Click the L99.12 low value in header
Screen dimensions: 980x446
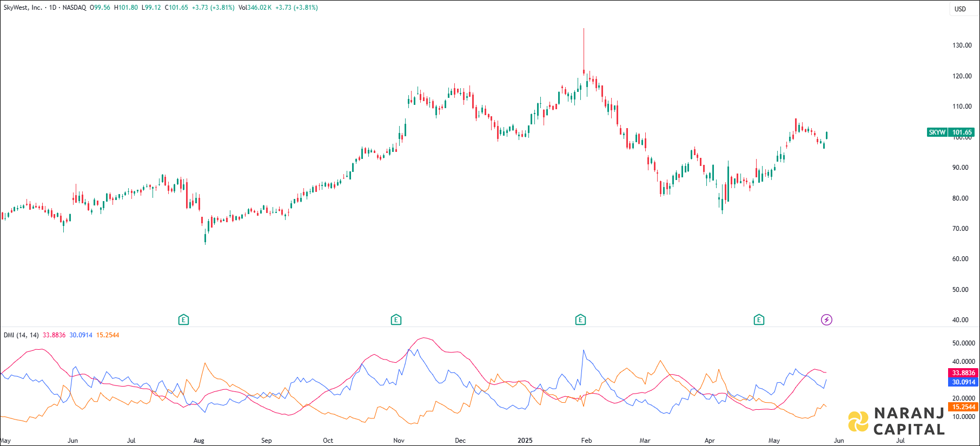click(151, 8)
